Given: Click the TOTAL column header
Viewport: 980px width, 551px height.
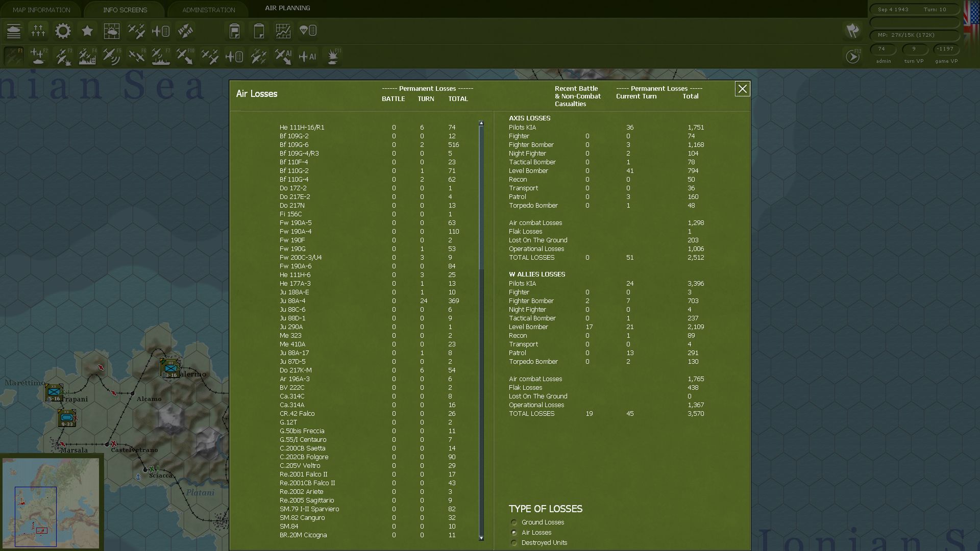Looking at the screenshot, I should tap(458, 99).
